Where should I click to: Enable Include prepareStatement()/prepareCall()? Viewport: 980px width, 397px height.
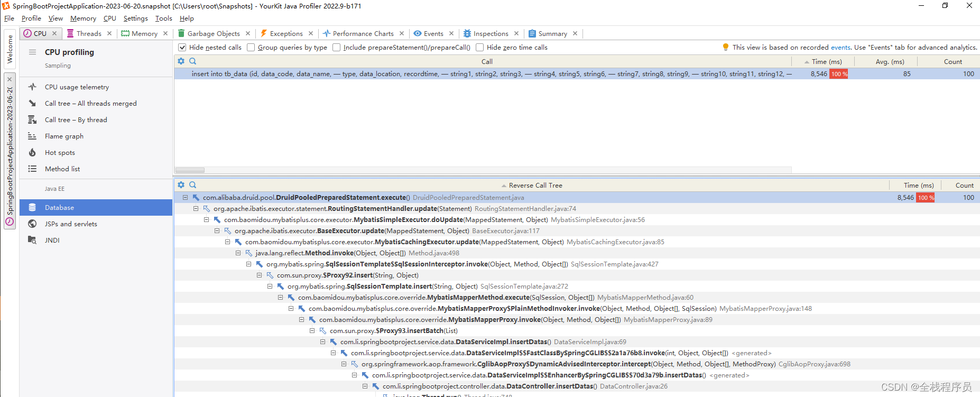pos(337,47)
